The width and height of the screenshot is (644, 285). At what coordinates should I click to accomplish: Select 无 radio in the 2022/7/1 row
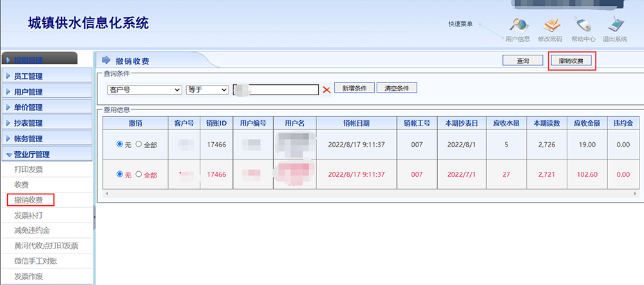coord(120,174)
